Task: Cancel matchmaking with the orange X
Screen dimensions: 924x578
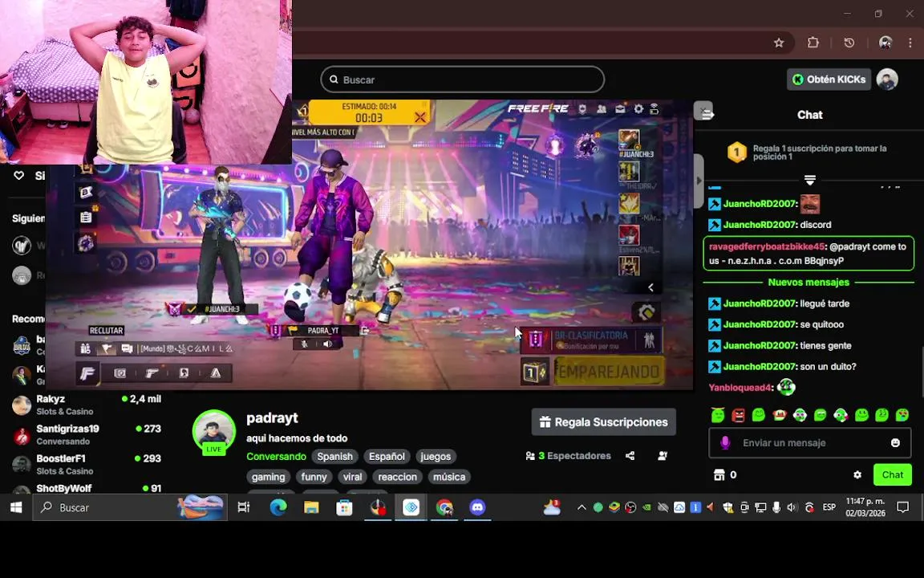Action: (x=419, y=117)
